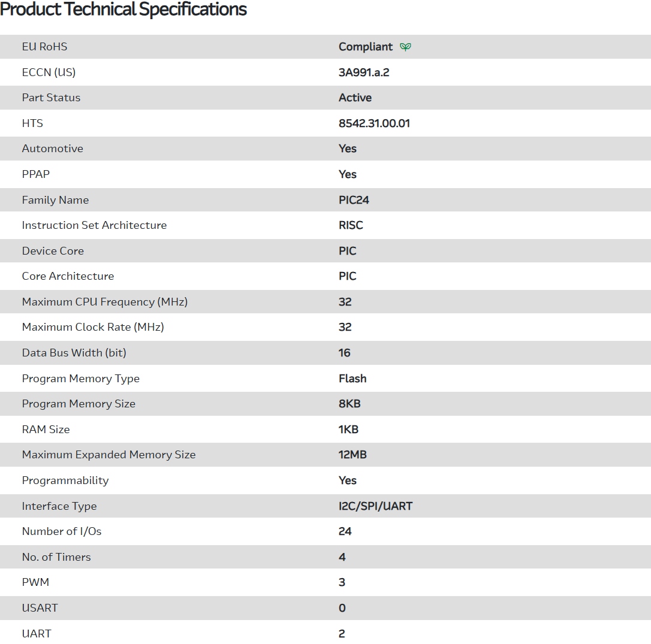Screen dimensions: 651x644
Task: Click the Number of I/Os label
Action: point(62,531)
